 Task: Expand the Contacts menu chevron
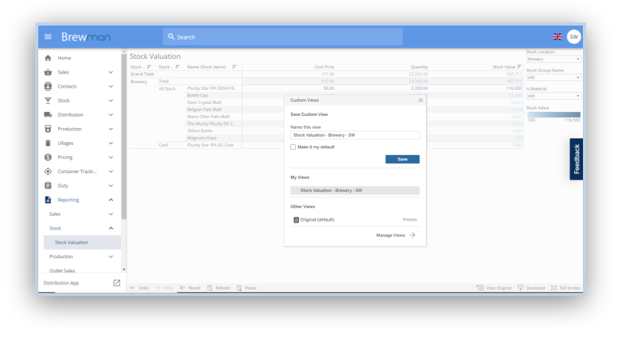[111, 86]
